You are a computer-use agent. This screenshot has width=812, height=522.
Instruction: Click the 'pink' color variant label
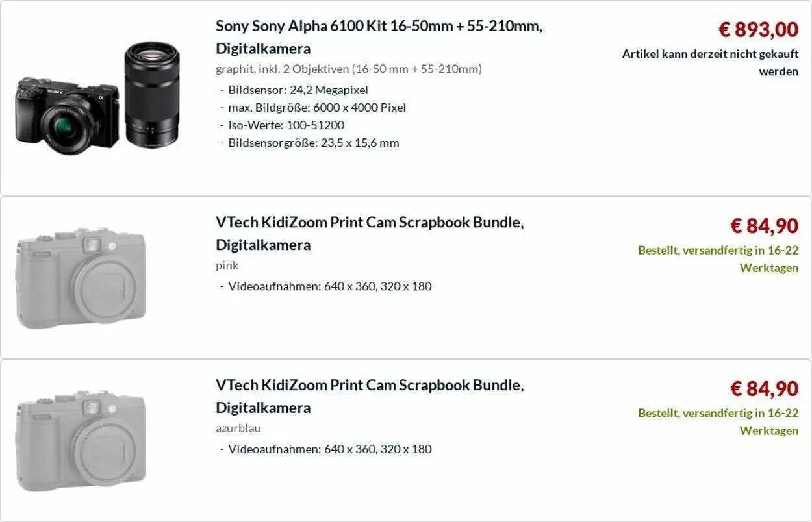(x=227, y=265)
